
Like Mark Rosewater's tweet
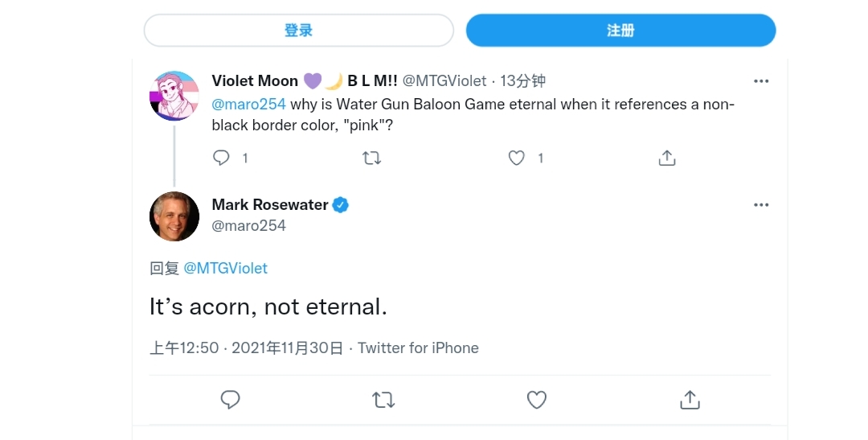click(536, 399)
